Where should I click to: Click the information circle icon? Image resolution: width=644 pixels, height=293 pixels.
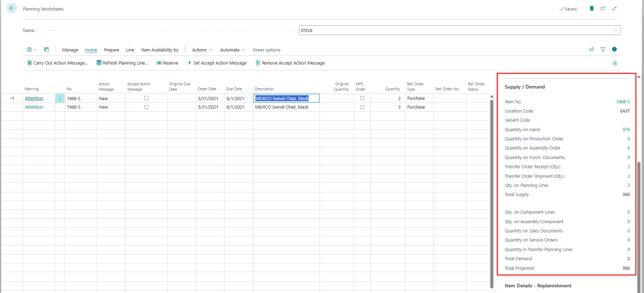pyautogui.click(x=614, y=50)
